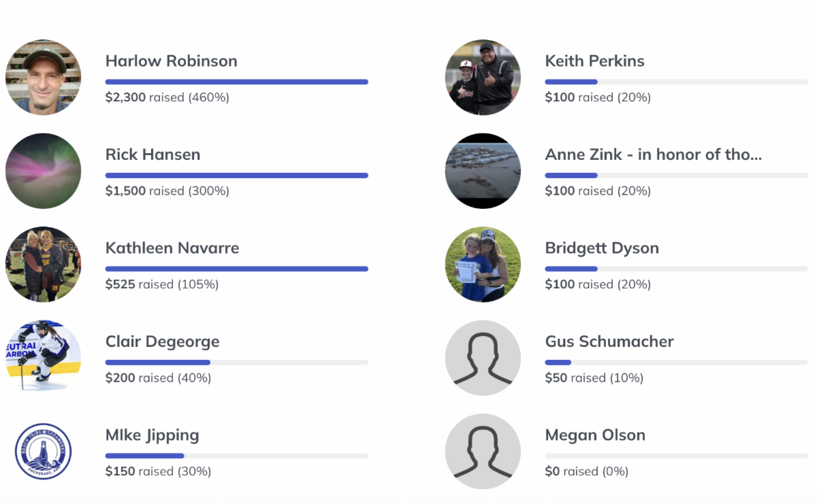This screenshot has height=504, width=817.
Task: Click Gus Schumacher's default silhouette icon
Action: coord(483,358)
